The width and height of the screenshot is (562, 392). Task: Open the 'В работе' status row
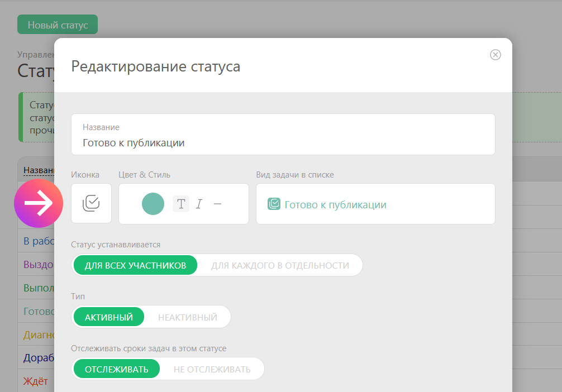(38, 241)
